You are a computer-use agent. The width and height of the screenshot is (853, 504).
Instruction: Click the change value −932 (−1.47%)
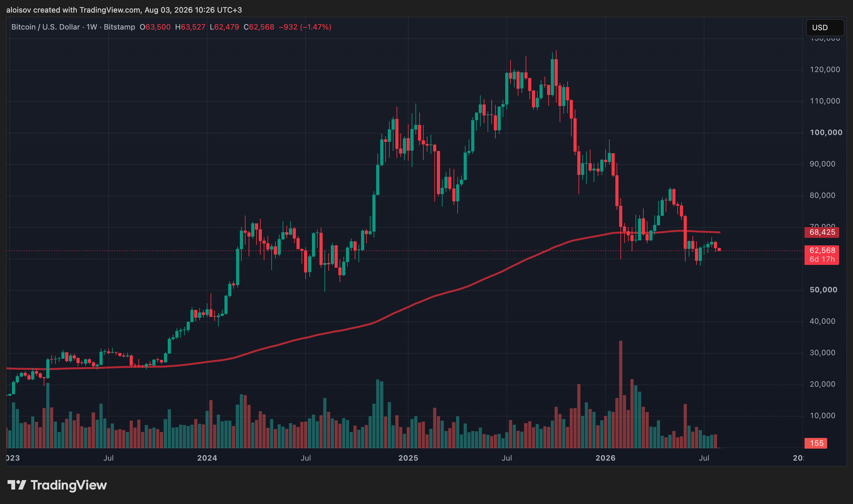pos(305,27)
